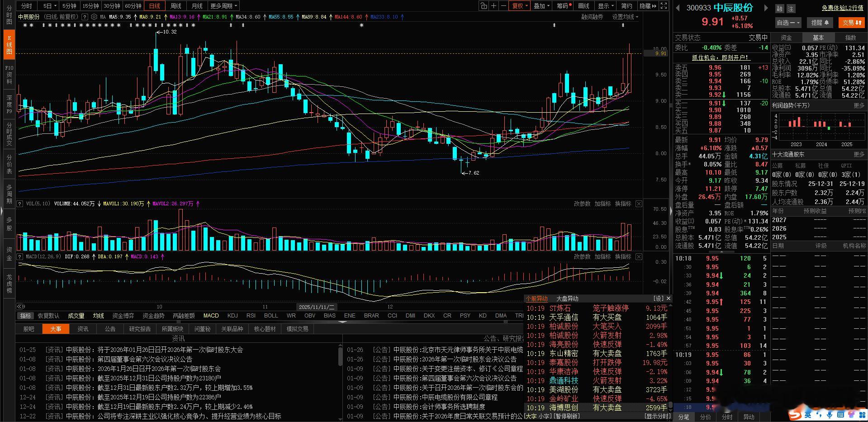This screenshot has height=422, width=868.
Task: Click the Sogou input method icon
Action: tap(795, 414)
